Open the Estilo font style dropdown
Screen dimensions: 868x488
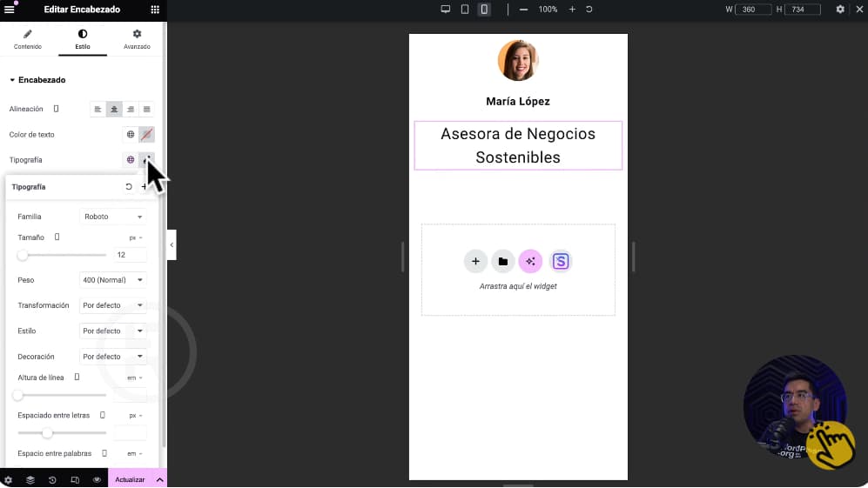(x=113, y=331)
